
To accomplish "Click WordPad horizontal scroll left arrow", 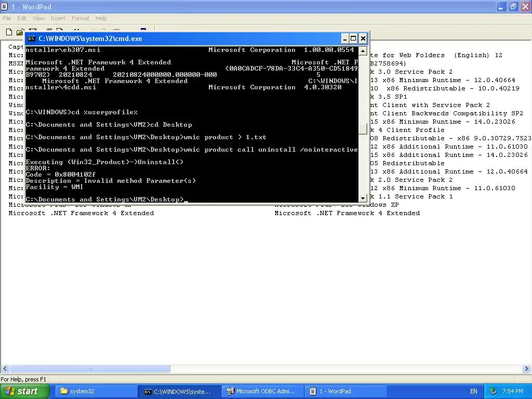I will (x=5, y=368).
